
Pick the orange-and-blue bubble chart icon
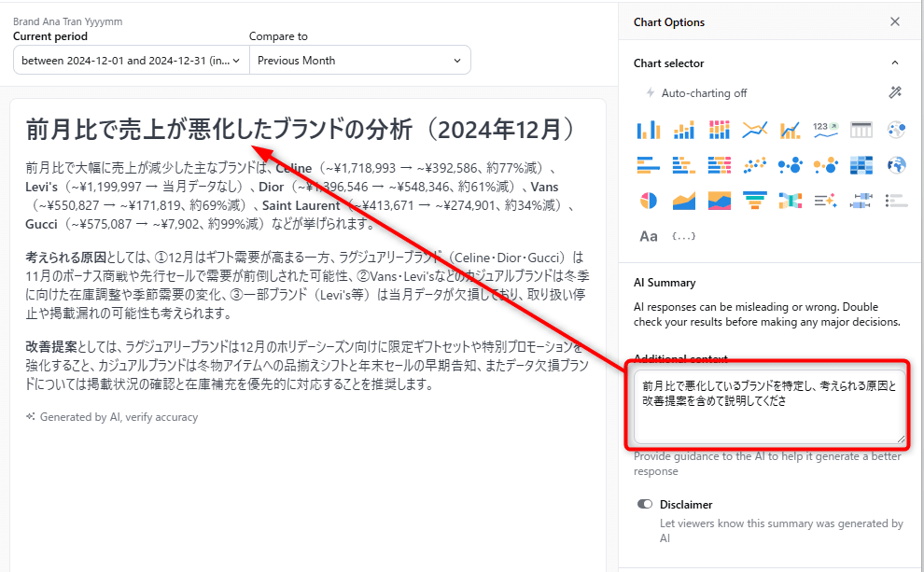[825, 165]
